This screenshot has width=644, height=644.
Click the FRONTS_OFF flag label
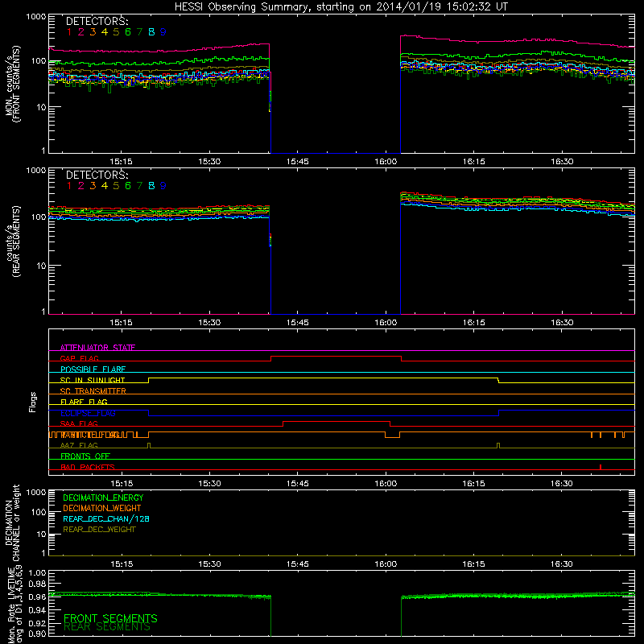click(x=85, y=456)
